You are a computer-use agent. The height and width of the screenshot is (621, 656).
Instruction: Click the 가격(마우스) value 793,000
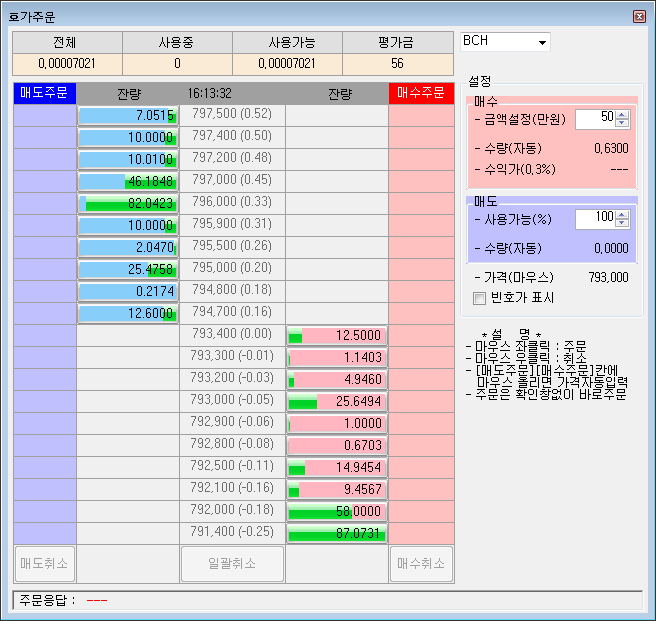click(608, 277)
